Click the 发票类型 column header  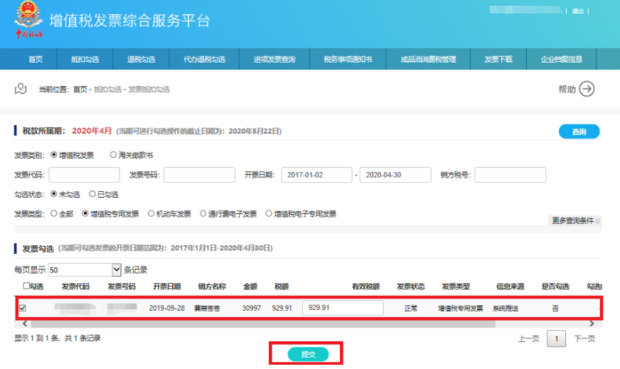click(x=456, y=286)
